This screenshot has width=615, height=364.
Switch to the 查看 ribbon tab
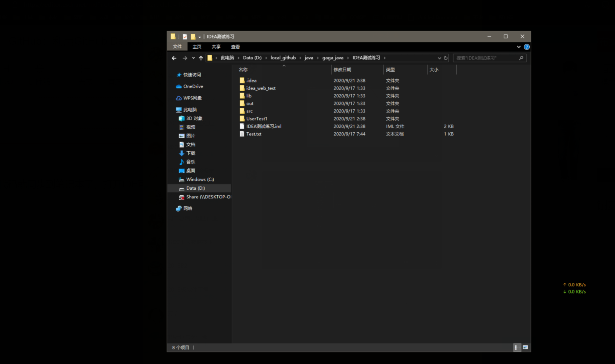(235, 47)
